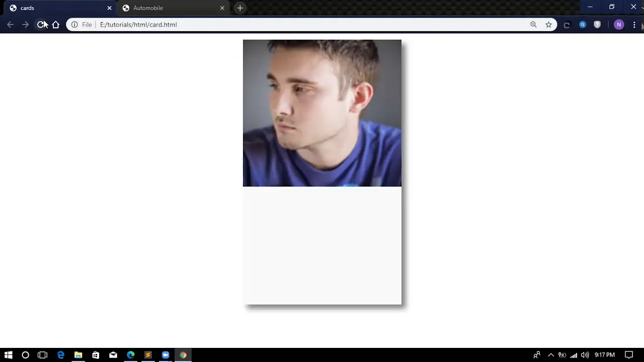Go back to the previous page
644x362 pixels.
click(10, 25)
